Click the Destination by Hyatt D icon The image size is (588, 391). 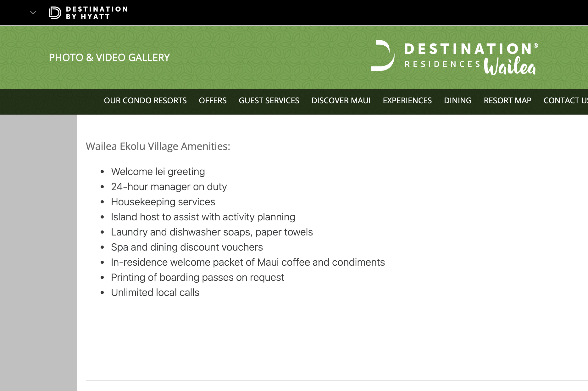click(55, 13)
